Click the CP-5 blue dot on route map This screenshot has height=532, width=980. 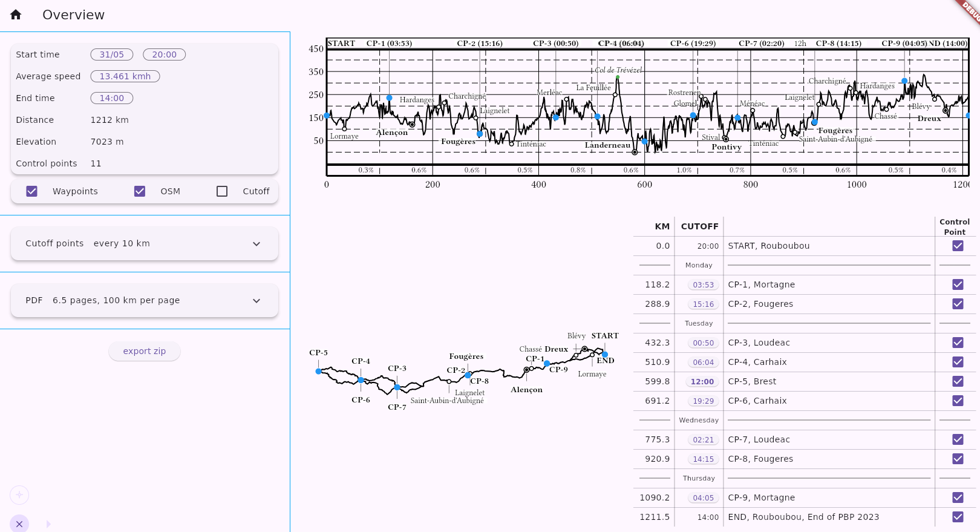(x=319, y=371)
